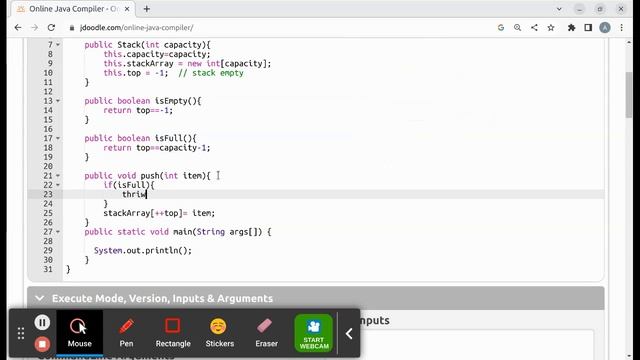
Task: Place the cursor after 'thriw' on line 23
Action: coord(147,194)
